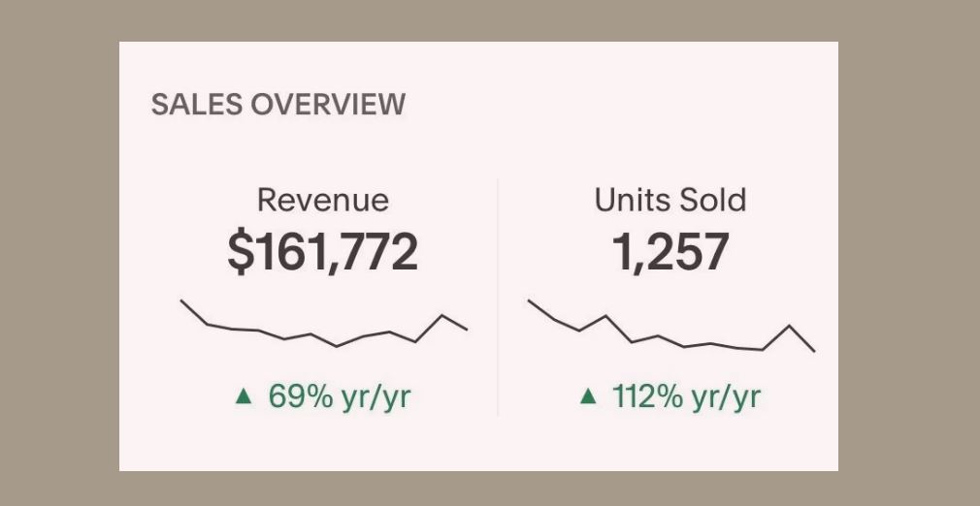Click the rightmost end of Revenue sparkline
980x506 pixels.
tap(467, 330)
